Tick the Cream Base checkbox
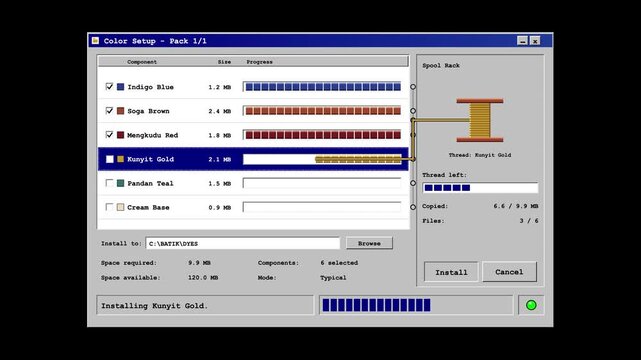Screen dimensions: 641x360 (109, 207)
